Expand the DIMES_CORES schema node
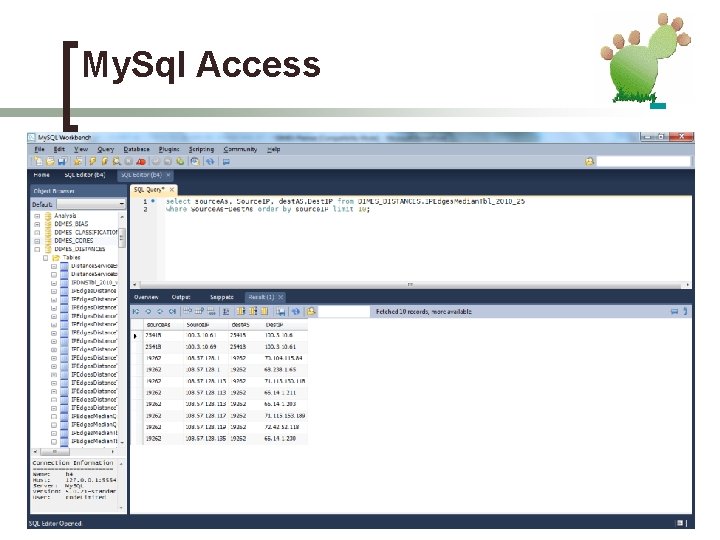 37,241
